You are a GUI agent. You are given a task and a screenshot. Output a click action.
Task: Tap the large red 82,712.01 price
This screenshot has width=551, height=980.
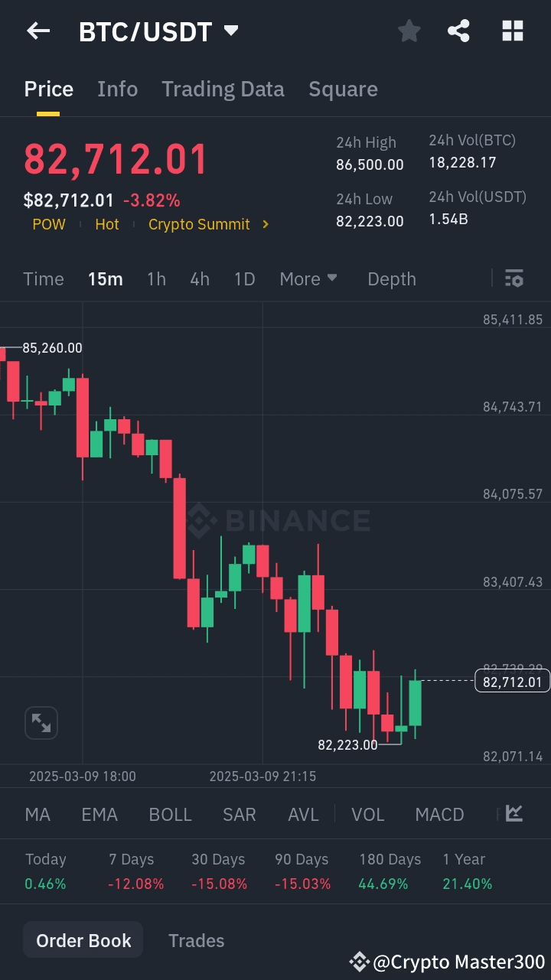point(116,160)
